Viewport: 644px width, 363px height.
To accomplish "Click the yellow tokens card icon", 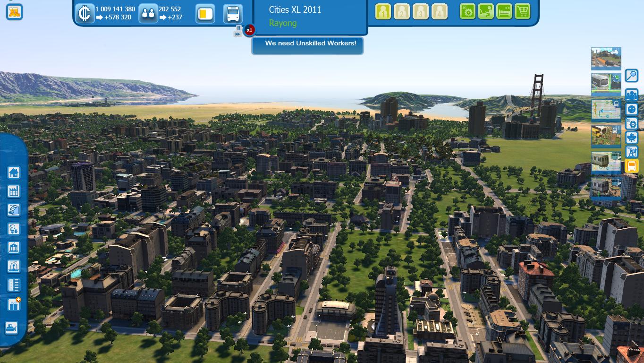I will 204,14.
